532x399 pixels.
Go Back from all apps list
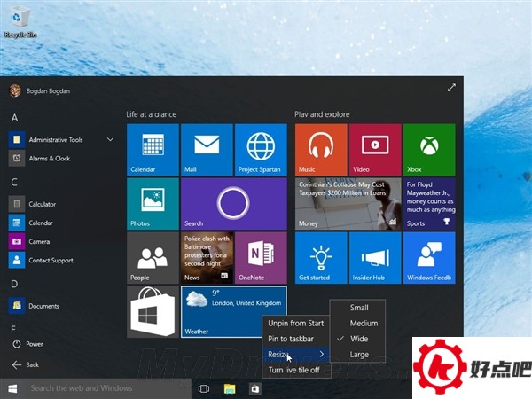[x=26, y=364]
